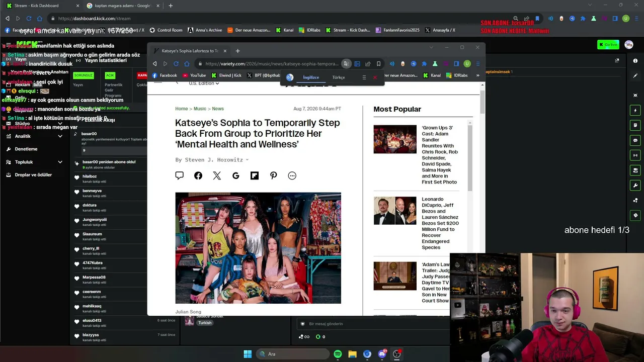Open Spotify from the taskbar
Image resolution: width=644 pixels, height=362 pixels.
pos(338,354)
